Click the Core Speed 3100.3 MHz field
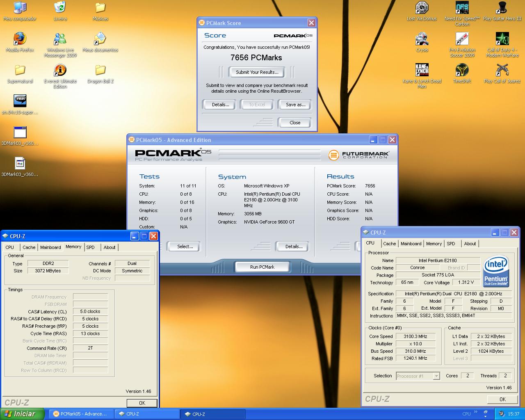 tap(415, 336)
